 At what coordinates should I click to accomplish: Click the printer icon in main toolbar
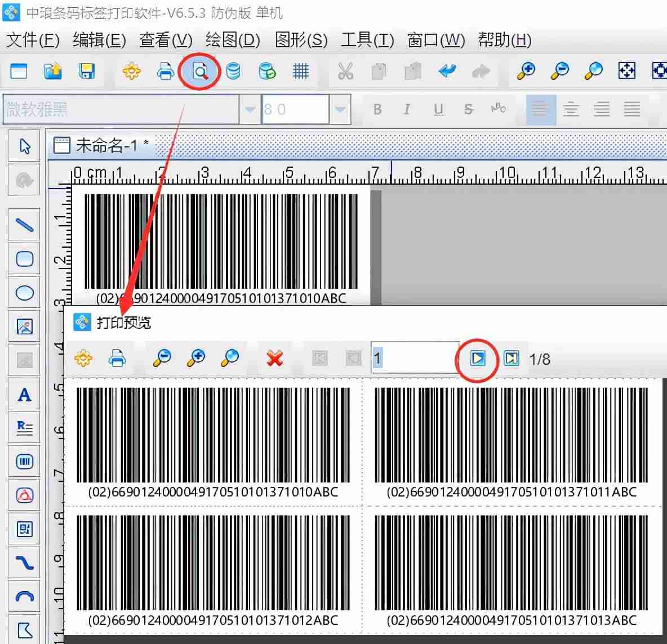click(165, 71)
